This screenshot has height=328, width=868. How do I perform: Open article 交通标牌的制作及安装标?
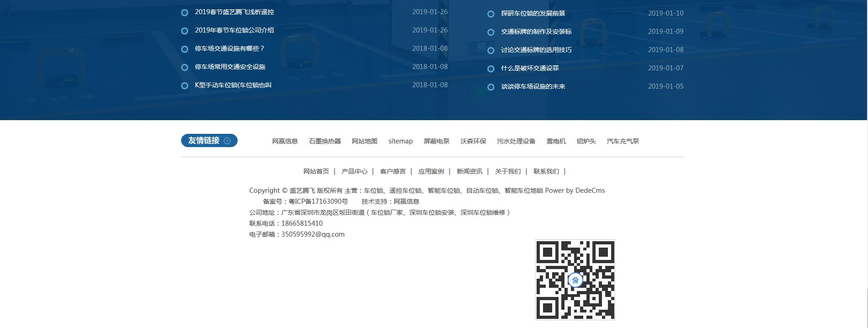536,32
